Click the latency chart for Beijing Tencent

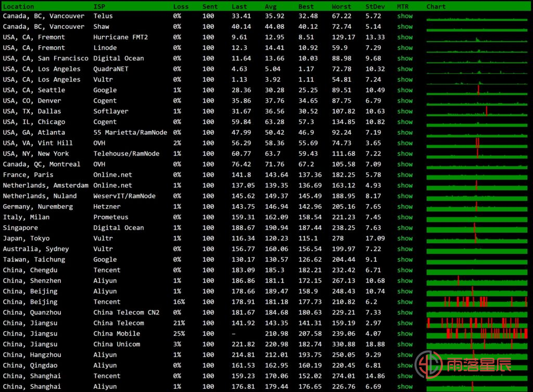477,301
